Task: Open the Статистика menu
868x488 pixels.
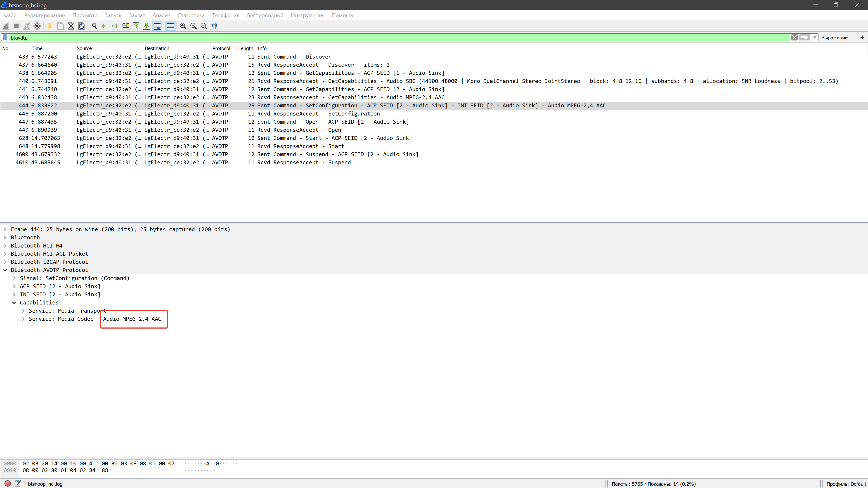Action: click(191, 15)
